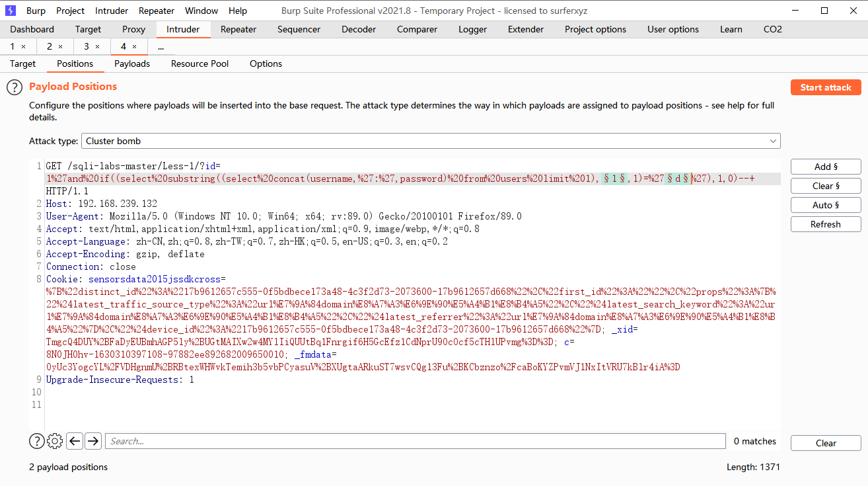Select Intruder attack tab 2
The image size is (868, 486).
tap(50, 47)
